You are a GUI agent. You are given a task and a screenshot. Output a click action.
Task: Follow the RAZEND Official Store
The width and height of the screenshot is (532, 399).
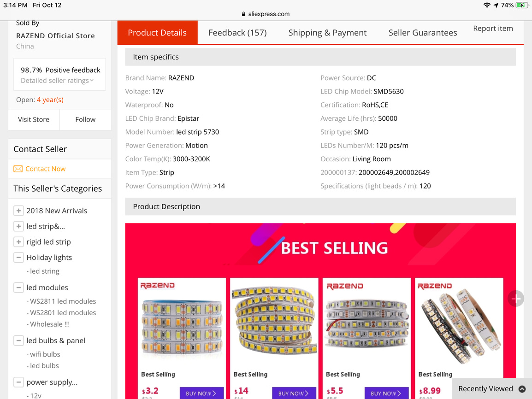tap(85, 119)
